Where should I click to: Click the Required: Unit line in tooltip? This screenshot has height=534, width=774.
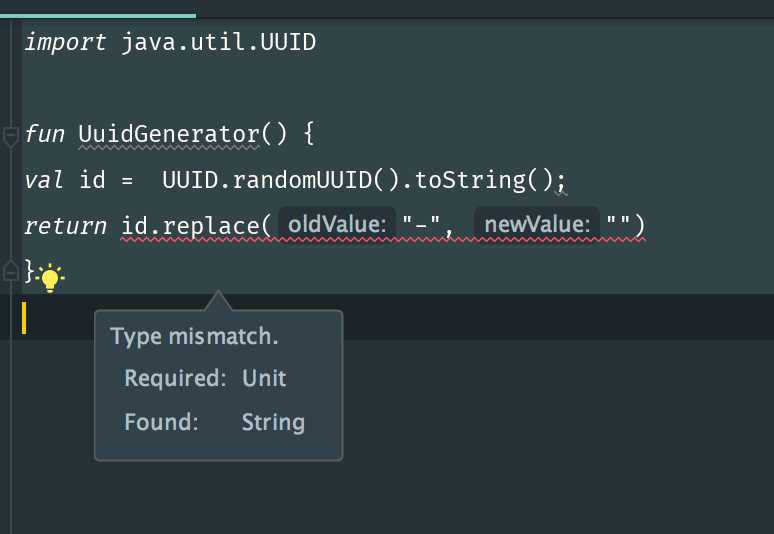[x=205, y=379]
